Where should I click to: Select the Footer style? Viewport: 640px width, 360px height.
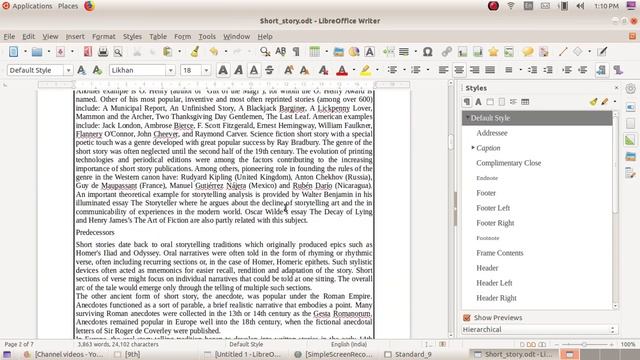(486, 193)
